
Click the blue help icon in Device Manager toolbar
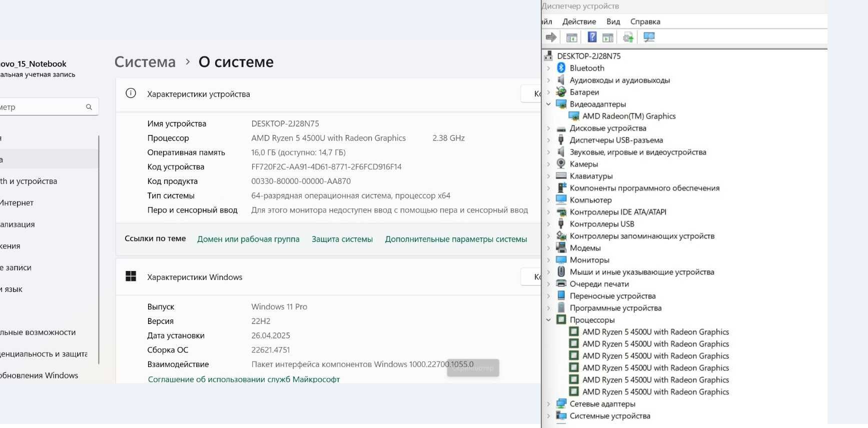(x=592, y=37)
